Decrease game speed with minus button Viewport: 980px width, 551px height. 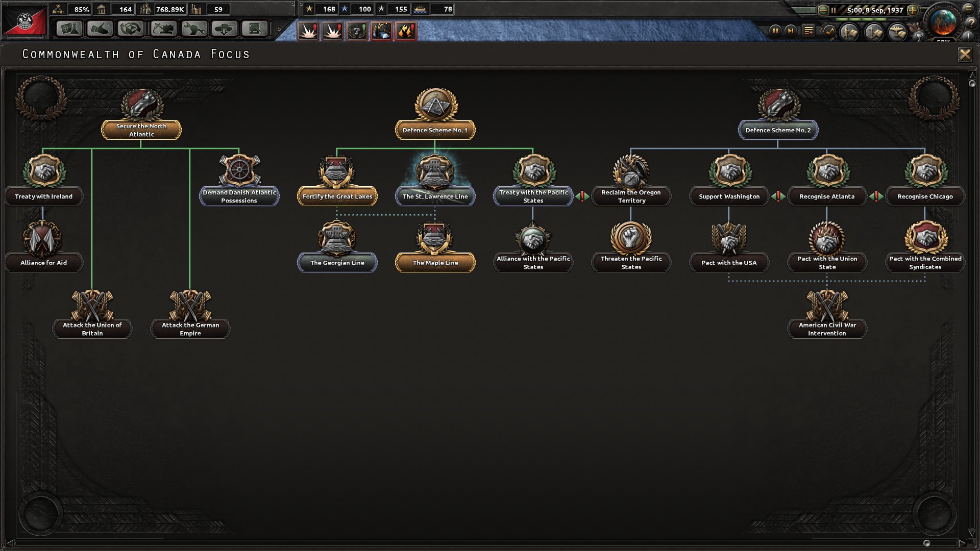click(x=823, y=10)
